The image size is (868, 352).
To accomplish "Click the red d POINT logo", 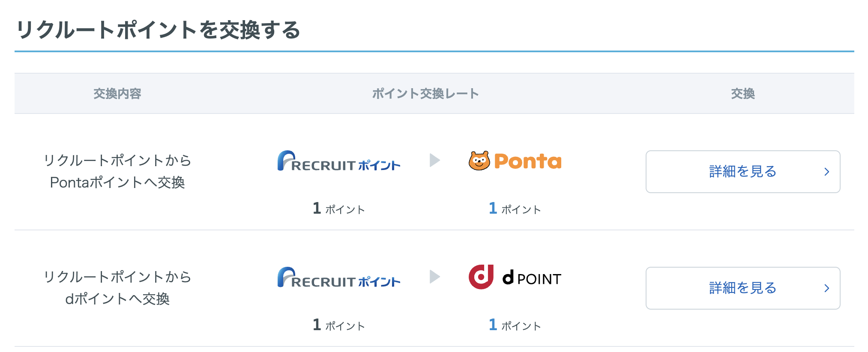I will pyautogui.click(x=515, y=277).
